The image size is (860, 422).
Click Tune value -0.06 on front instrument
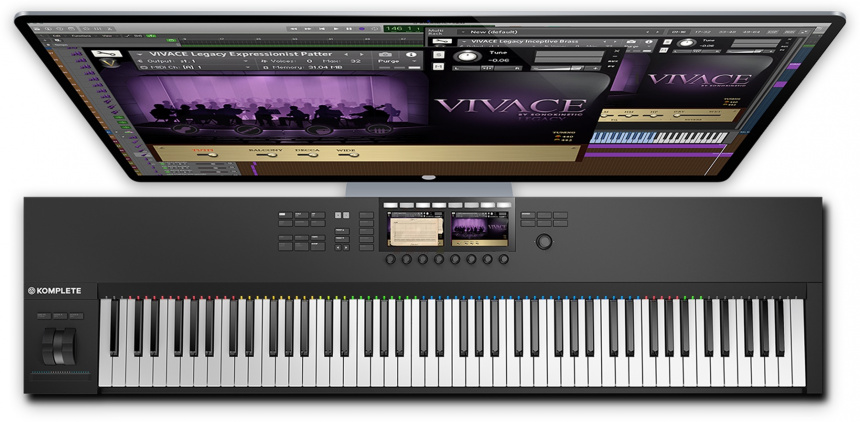[x=500, y=60]
